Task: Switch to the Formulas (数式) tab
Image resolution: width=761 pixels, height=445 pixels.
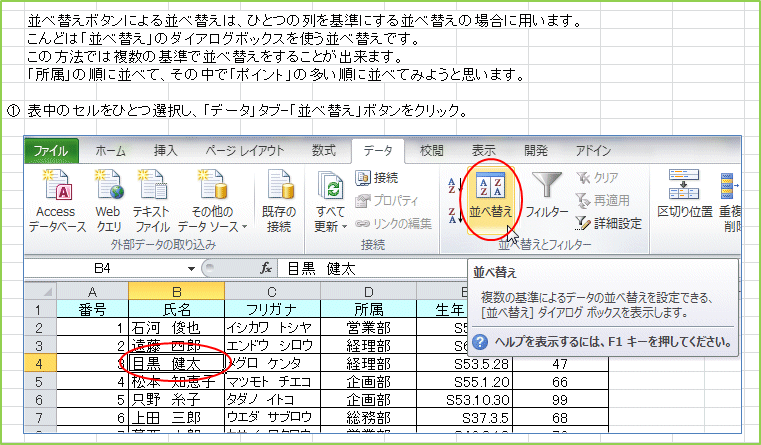Action: (324, 151)
